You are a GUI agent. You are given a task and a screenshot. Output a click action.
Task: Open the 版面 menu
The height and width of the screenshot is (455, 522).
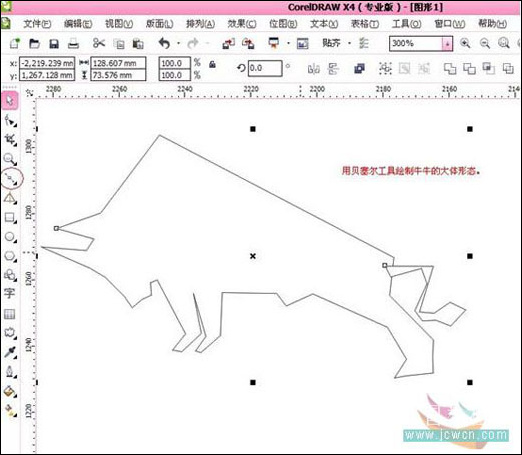[159, 24]
